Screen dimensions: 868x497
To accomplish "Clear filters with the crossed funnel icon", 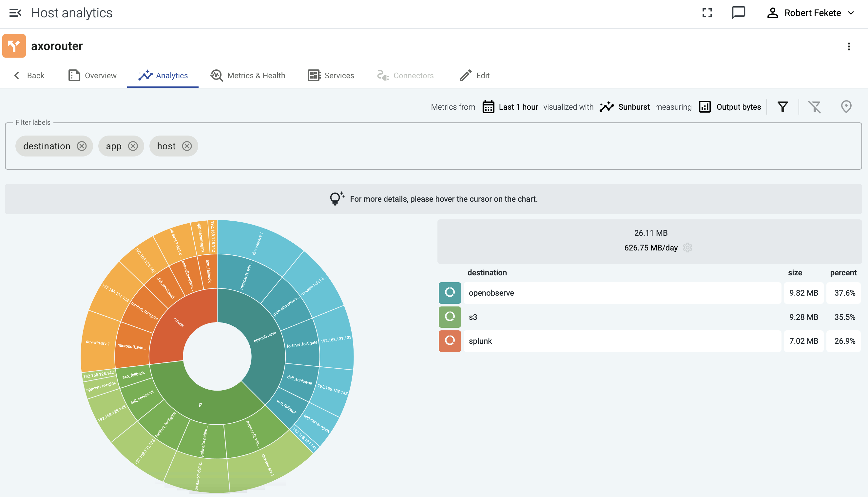I will point(814,107).
